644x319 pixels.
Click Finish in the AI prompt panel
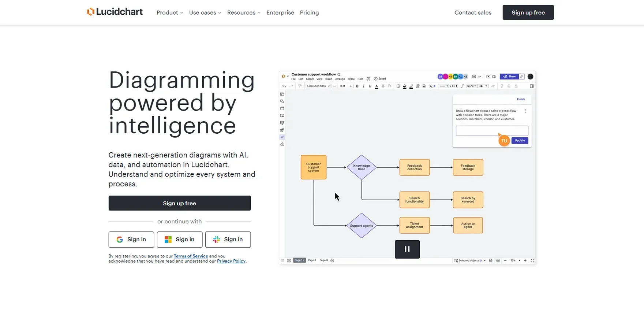click(521, 99)
